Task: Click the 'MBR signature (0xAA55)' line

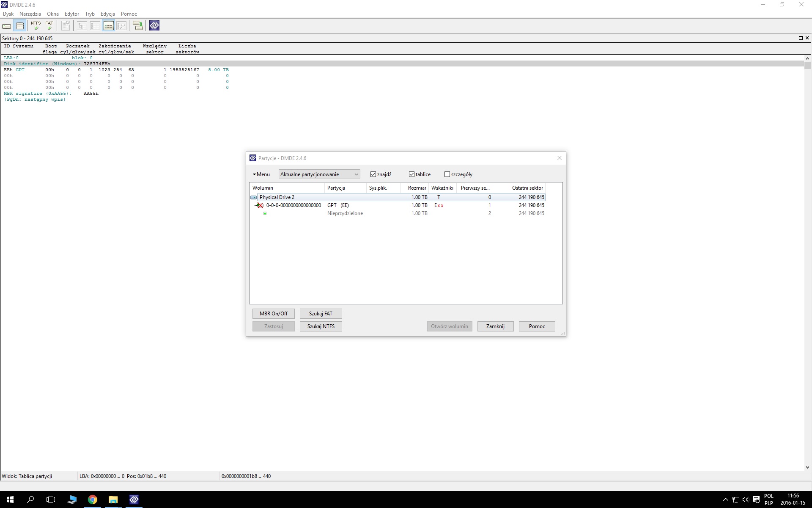Action: tap(51, 94)
